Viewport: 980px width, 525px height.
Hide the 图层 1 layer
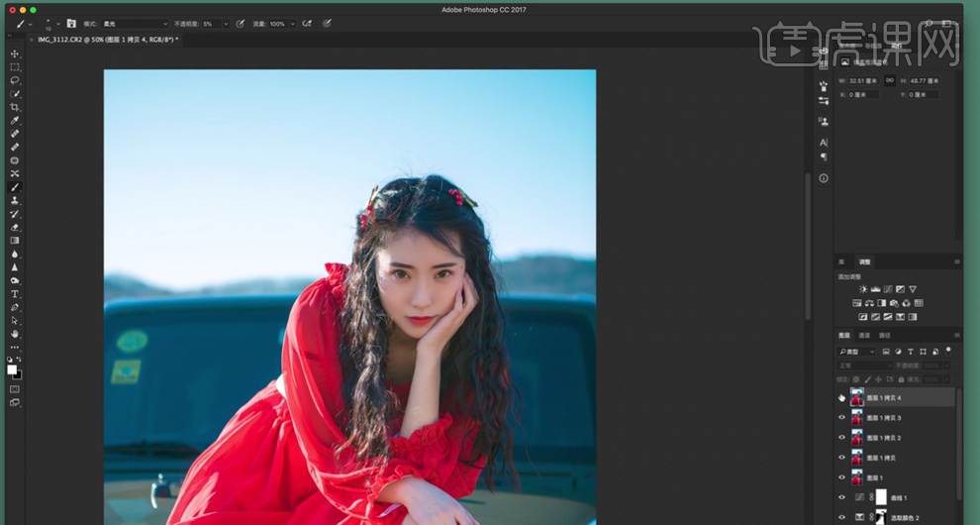coord(842,477)
